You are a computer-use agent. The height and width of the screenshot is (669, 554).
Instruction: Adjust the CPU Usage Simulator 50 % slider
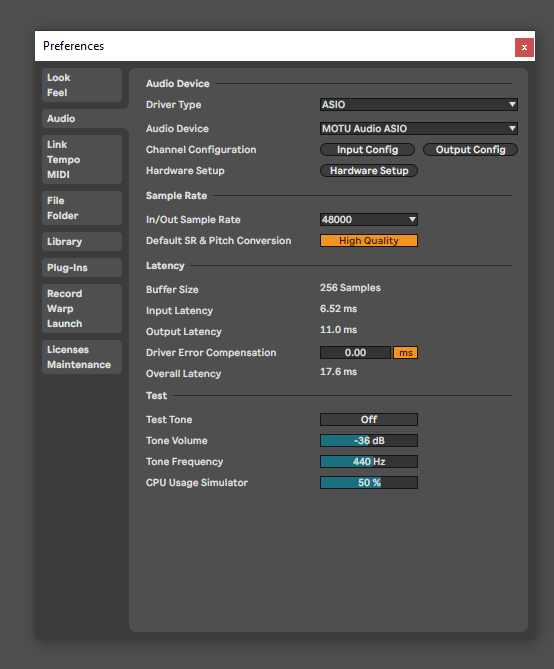pos(369,483)
